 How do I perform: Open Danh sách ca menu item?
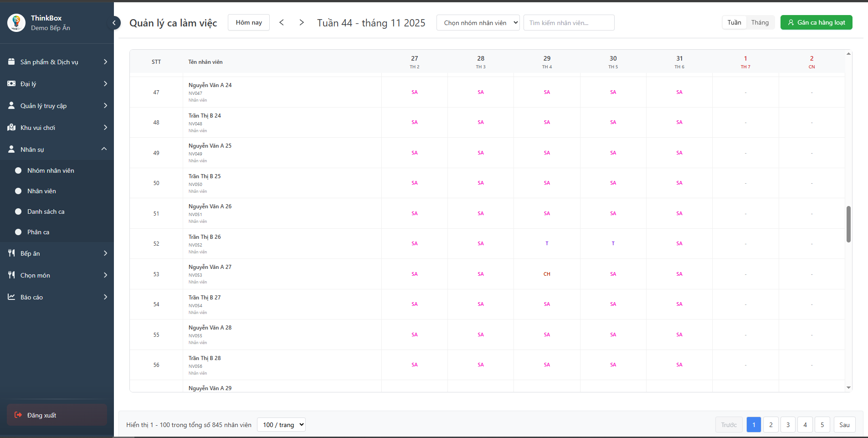coord(46,211)
